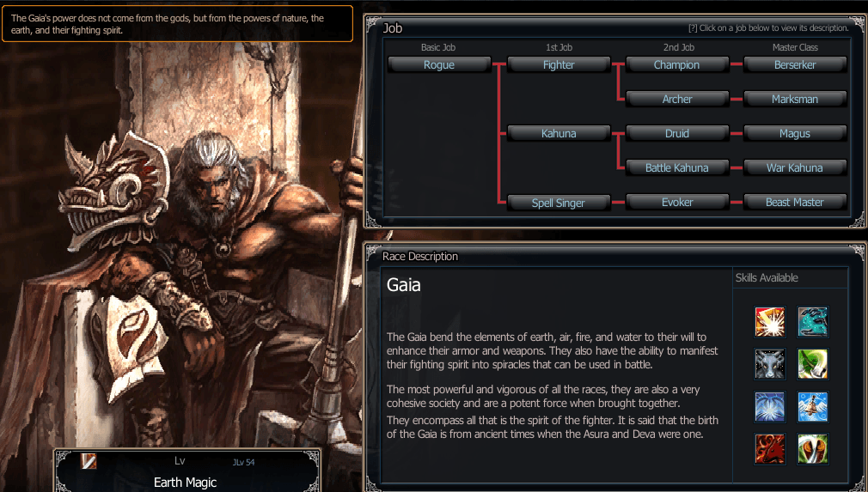Choose the gray horned bull skill icon

tap(770, 364)
